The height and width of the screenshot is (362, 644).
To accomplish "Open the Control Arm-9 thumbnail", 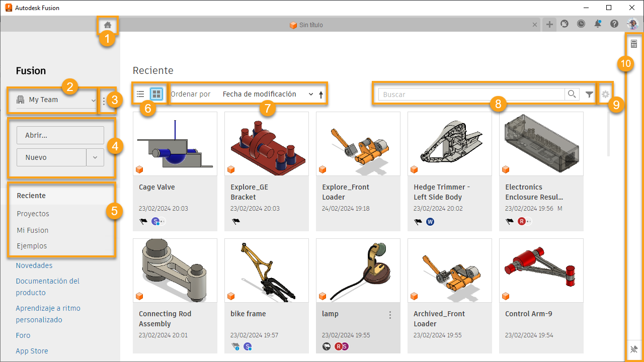I will point(541,270).
